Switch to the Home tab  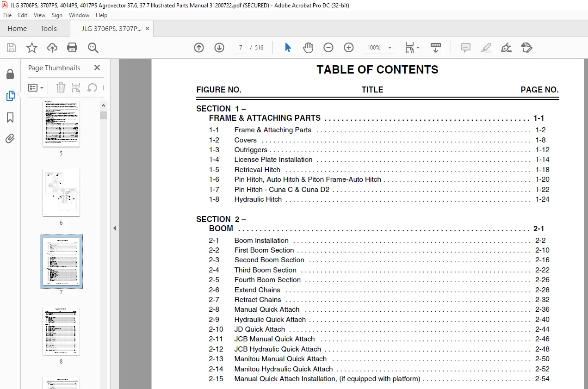coord(17,28)
